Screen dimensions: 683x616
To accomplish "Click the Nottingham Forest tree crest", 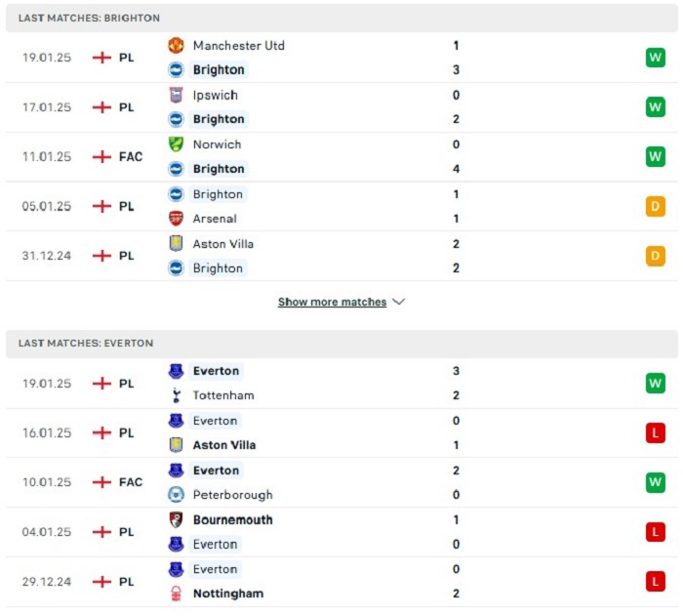I will coord(176,594).
